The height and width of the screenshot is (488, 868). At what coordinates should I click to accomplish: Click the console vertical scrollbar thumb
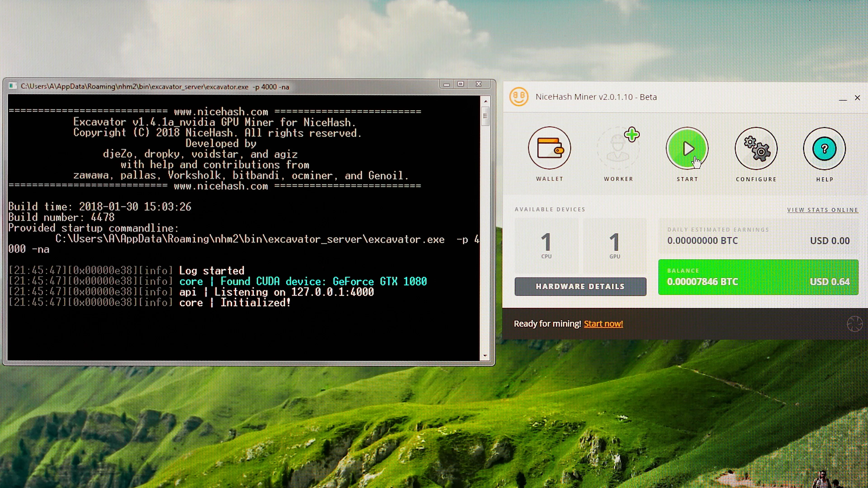coord(485,116)
